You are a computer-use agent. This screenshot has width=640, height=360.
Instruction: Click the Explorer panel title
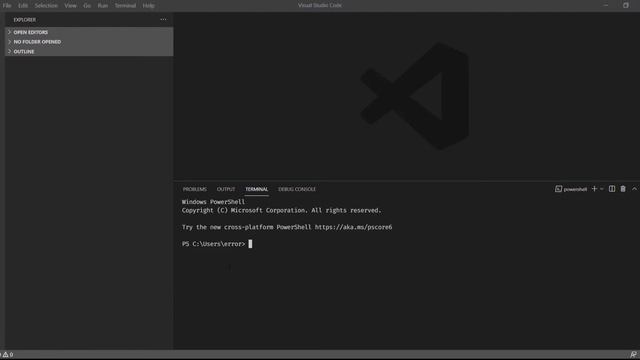point(24,20)
